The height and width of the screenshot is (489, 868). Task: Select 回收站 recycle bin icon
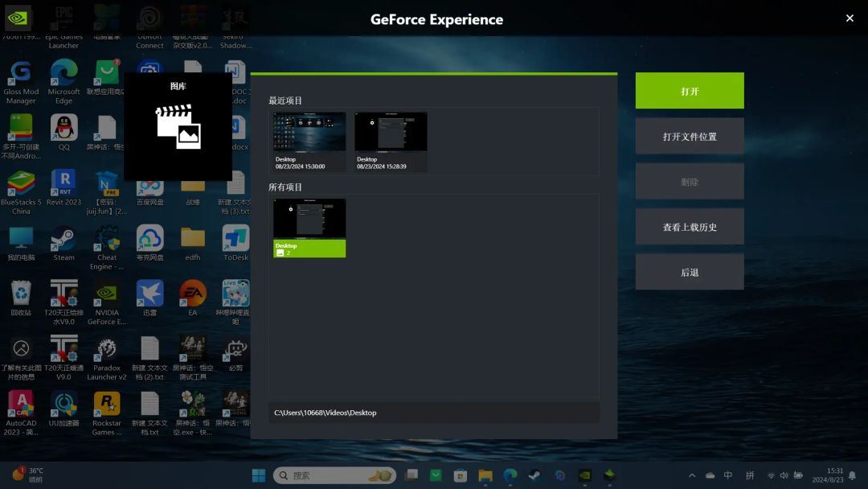pos(21,298)
